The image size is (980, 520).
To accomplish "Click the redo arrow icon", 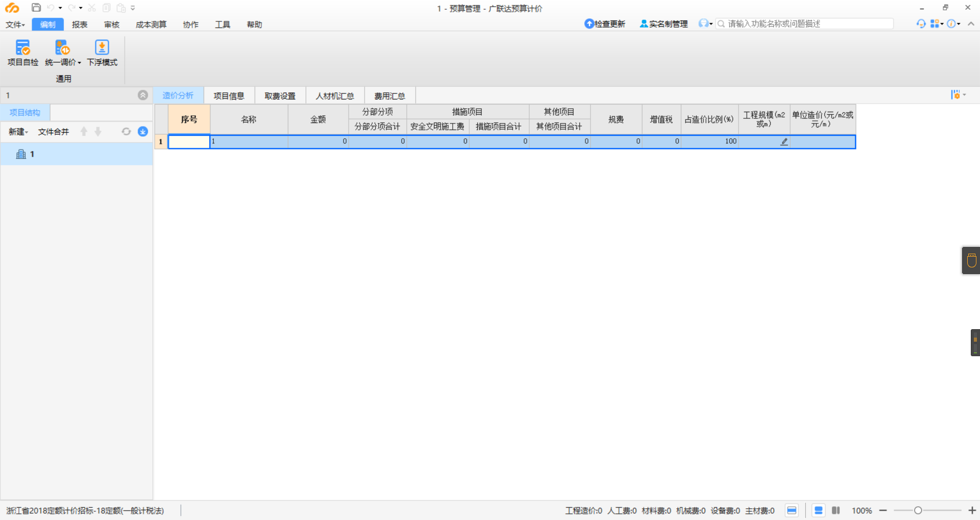I will [x=71, y=8].
